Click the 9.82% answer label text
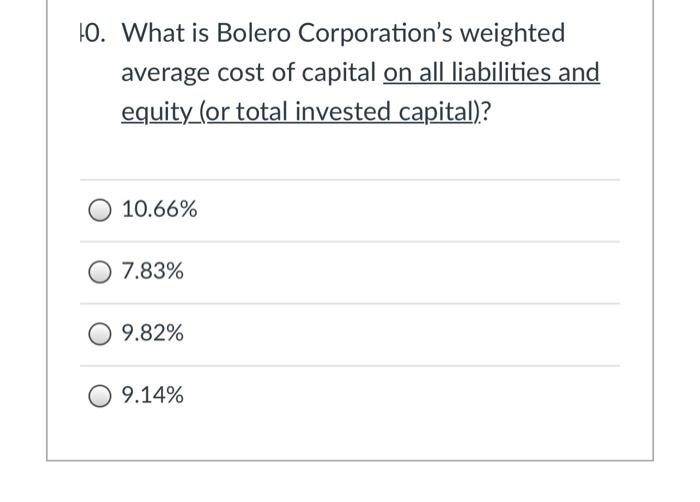Image resolution: width=700 pixels, height=502 pixels. [153, 333]
